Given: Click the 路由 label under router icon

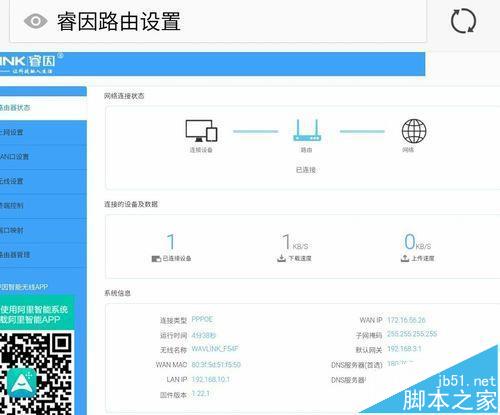Looking at the screenshot, I should 306,150.
